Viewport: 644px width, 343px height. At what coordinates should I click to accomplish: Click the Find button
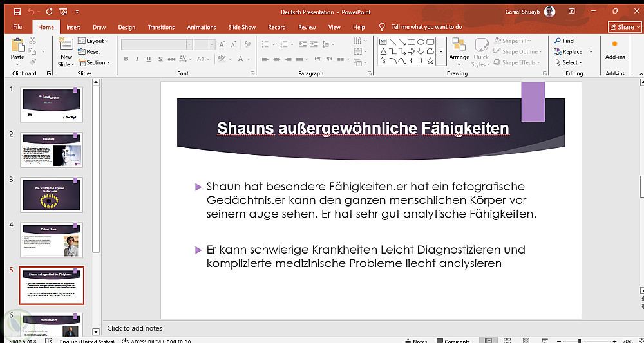(x=564, y=41)
